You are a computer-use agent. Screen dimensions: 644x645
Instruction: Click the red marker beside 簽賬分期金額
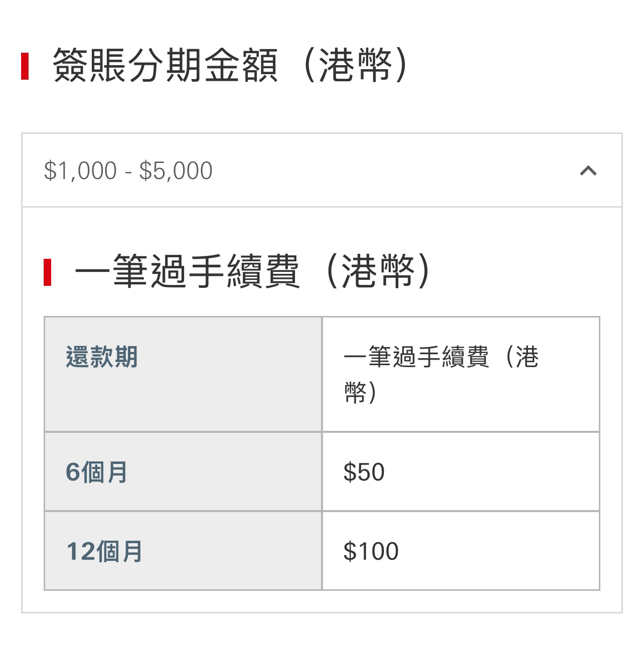point(25,66)
